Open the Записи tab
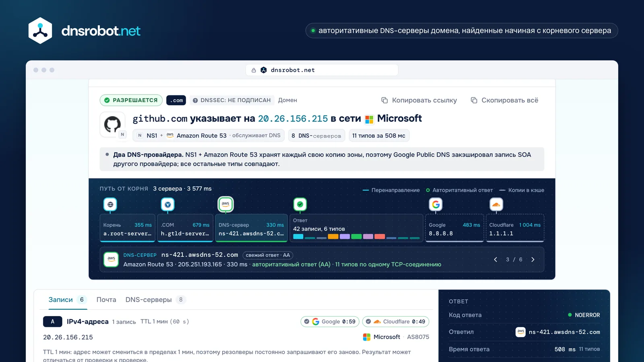644x362 pixels. click(68, 300)
